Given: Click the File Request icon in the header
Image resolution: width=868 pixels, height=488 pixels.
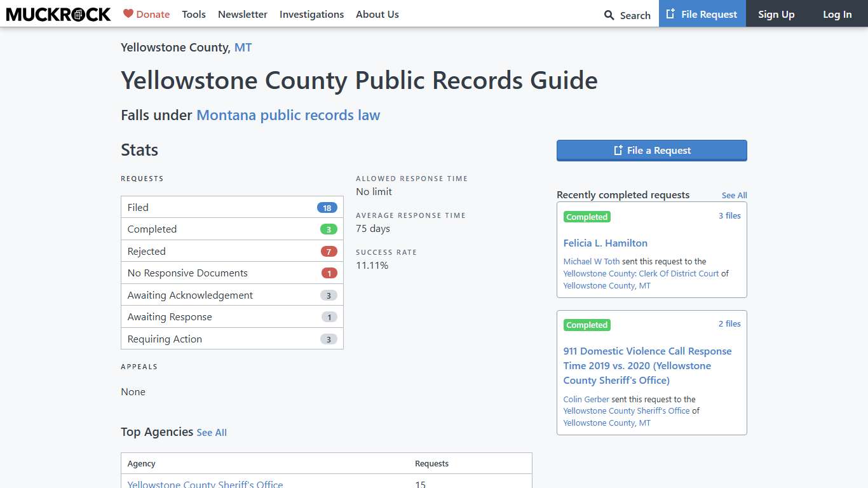Looking at the screenshot, I should point(670,13).
